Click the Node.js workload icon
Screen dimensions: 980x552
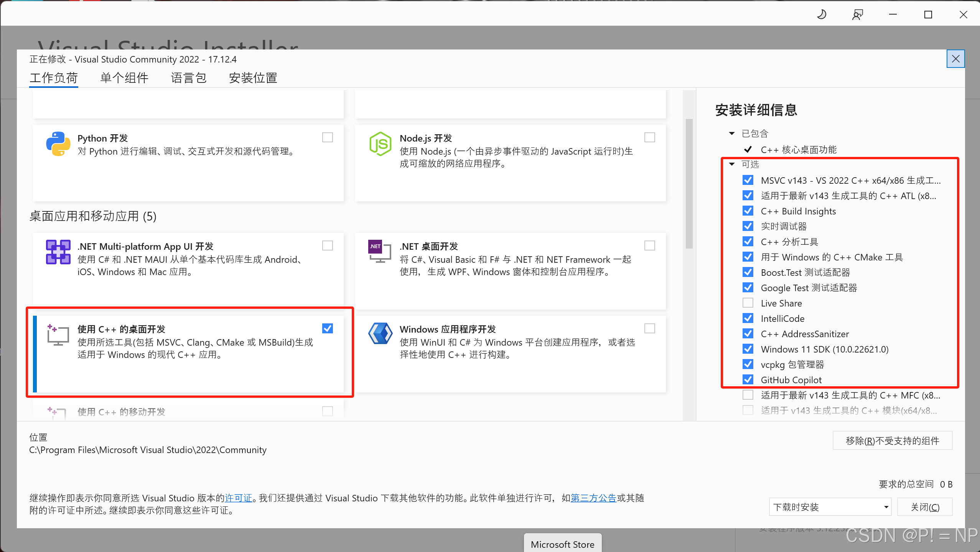click(380, 144)
